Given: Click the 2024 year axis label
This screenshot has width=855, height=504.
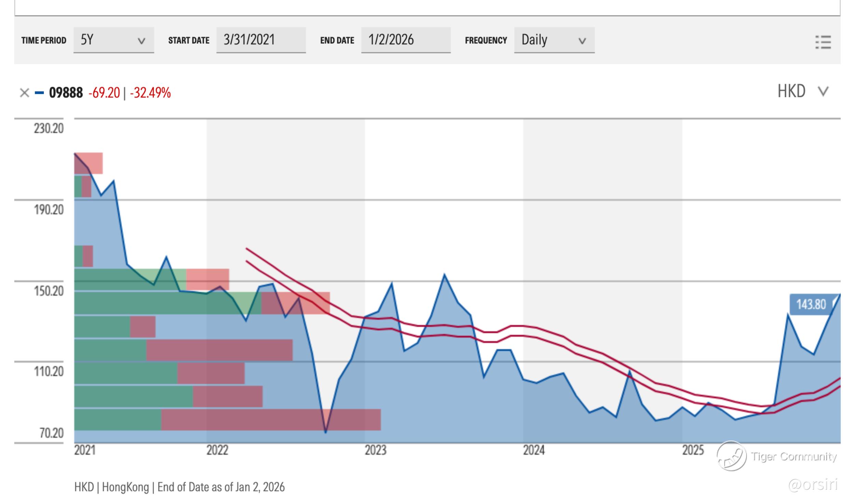Looking at the screenshot, I should (x=534, y=450).
